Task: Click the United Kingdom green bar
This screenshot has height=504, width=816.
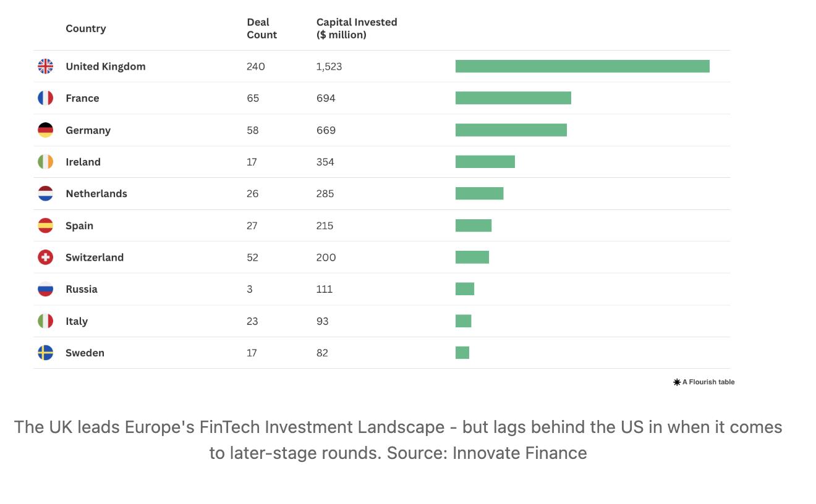Action: point(582,66)
